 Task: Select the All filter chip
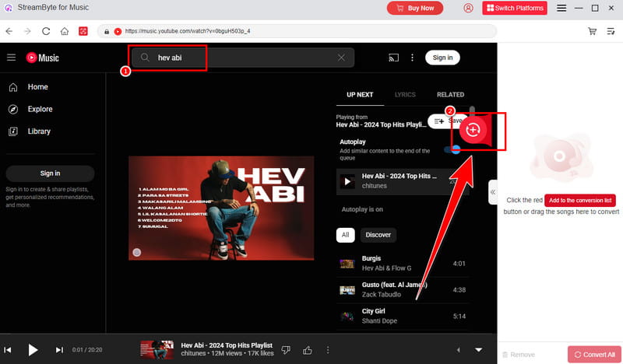pos(345,235)
